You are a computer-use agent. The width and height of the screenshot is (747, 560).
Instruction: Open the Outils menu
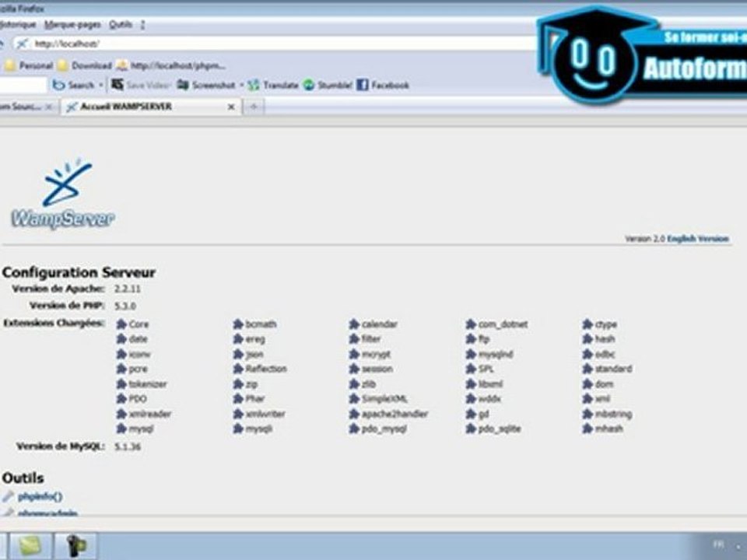(121, 24)
